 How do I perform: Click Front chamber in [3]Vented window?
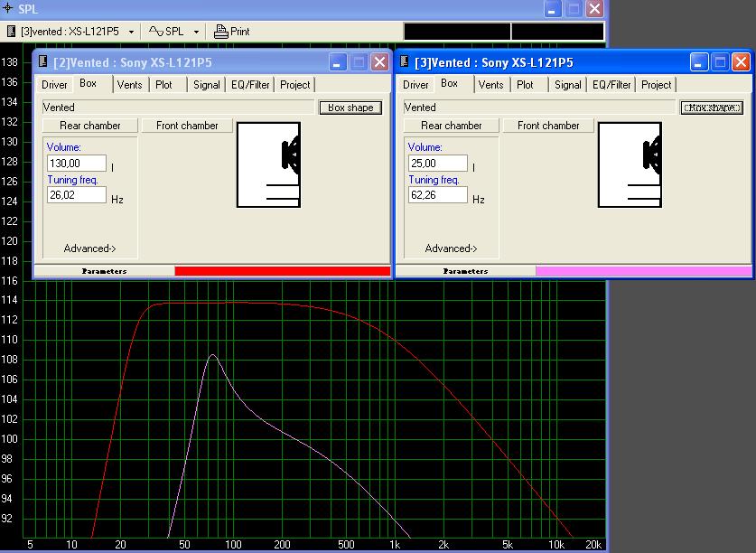(x=548, y=126)
